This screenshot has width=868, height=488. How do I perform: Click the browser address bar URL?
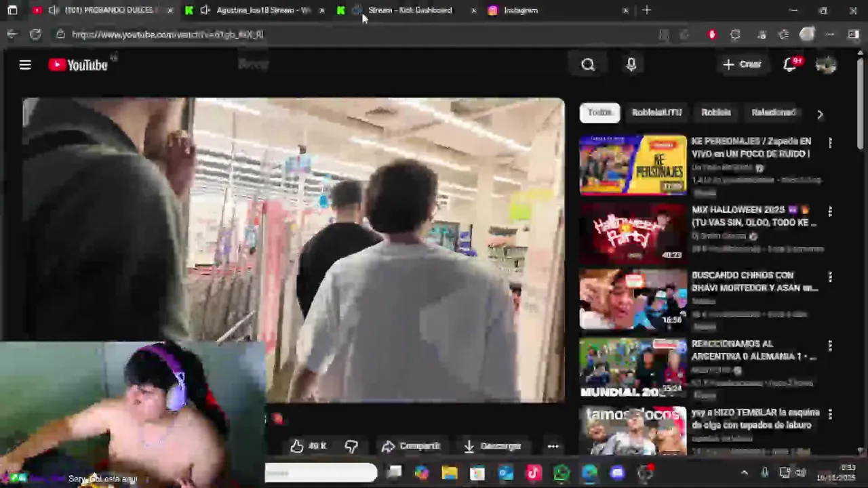click(167, 35)
